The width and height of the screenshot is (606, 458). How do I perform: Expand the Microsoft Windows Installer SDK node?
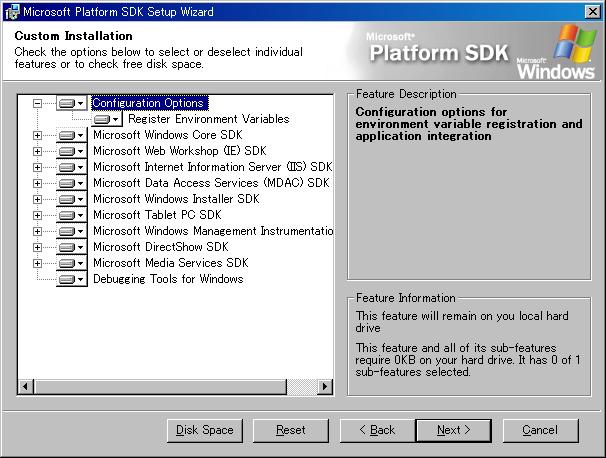pyautogui.click(x=37, y=199)
